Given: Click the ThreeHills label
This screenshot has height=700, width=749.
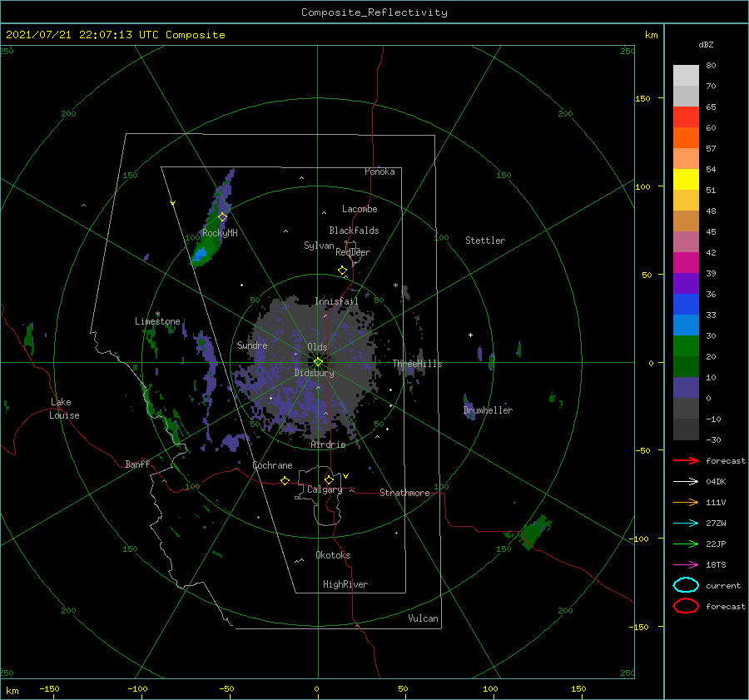Looking at the screenshot, I should point(418,364).
